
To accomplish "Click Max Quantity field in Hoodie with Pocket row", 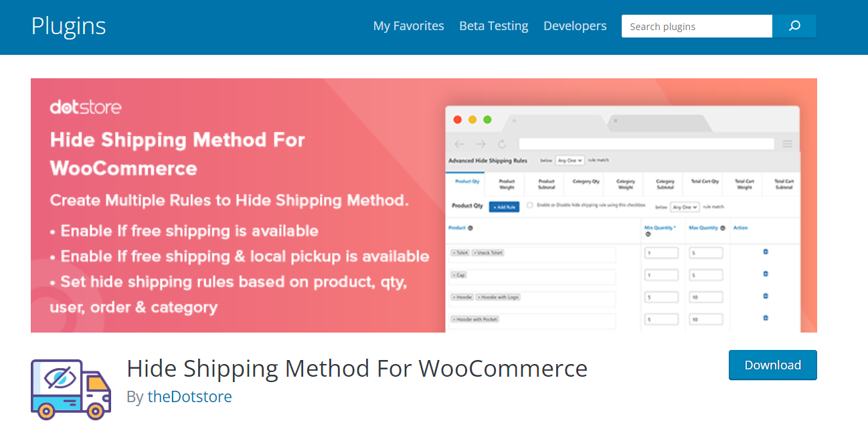I will click(706, 319).
